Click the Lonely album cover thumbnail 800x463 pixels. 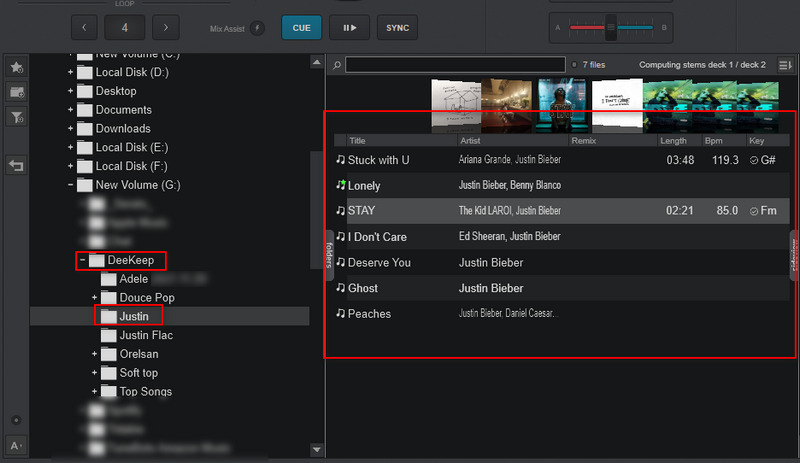click(507, 105)
